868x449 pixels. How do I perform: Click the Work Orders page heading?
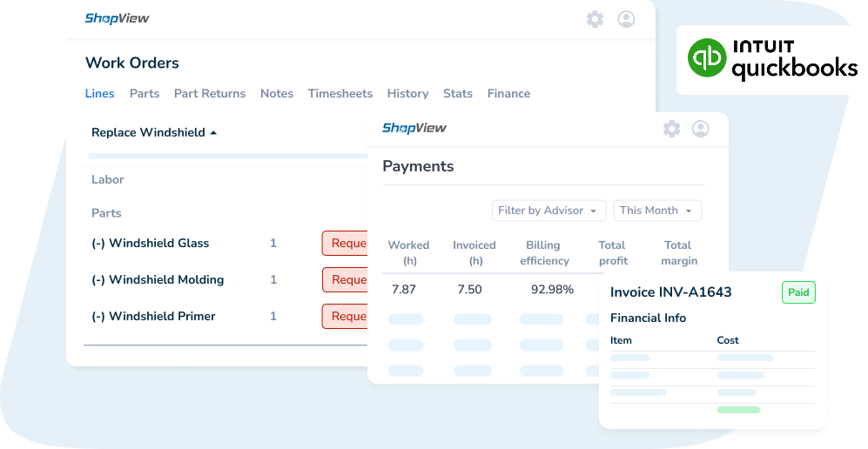(132, 63)
